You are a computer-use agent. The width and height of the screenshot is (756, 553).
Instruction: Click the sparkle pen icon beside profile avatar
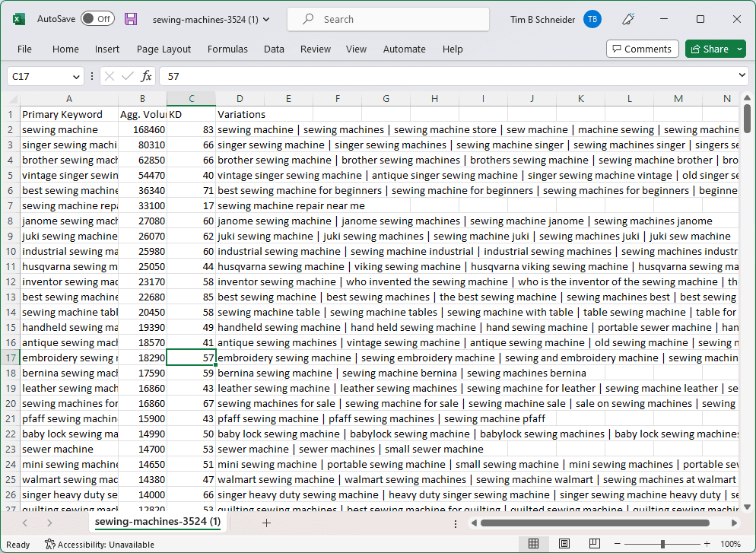(x=628, y=18)
